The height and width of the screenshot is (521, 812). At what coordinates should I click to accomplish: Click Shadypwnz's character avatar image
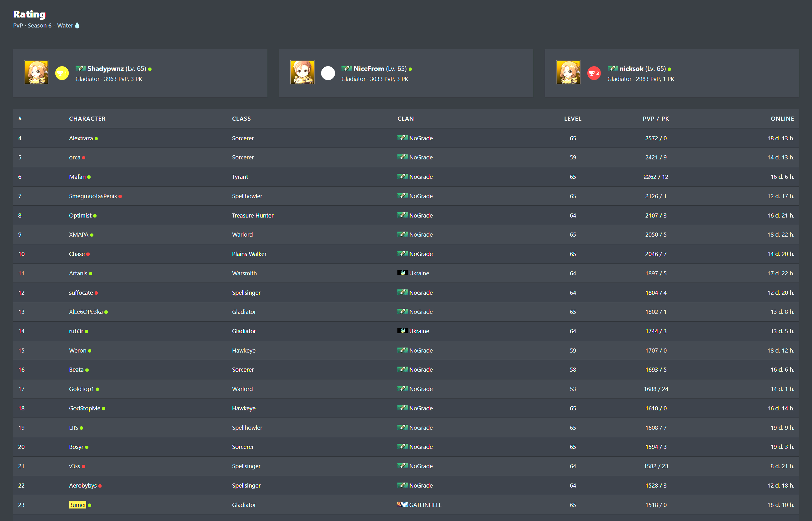[x=36, y=72]
